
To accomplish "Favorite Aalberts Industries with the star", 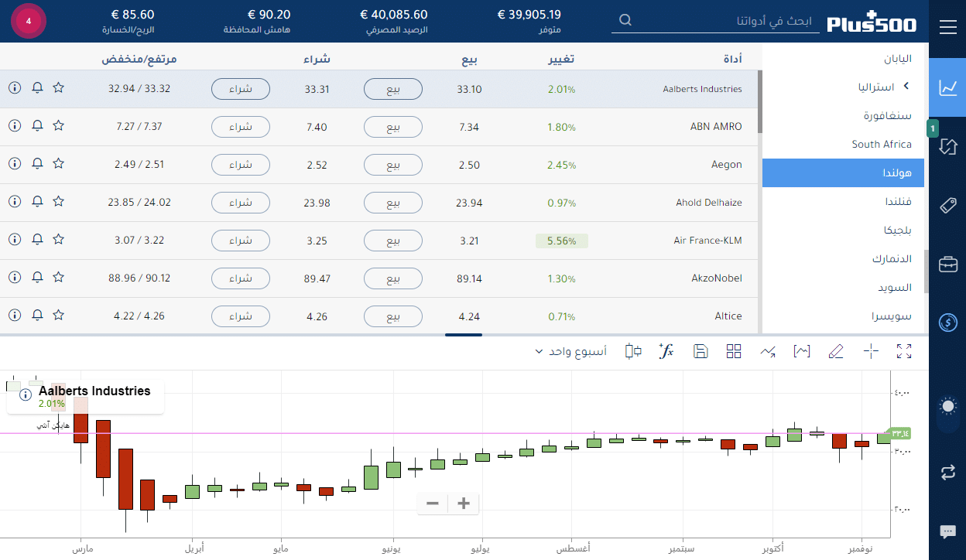I will pyautogui.click(x=58, y=87).
